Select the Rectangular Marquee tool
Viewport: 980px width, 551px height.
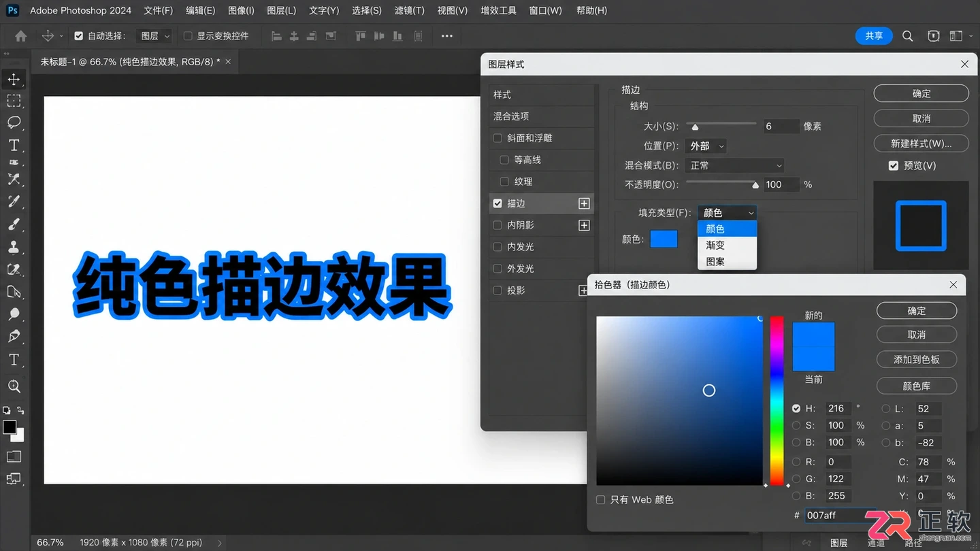tap(14, 101)
